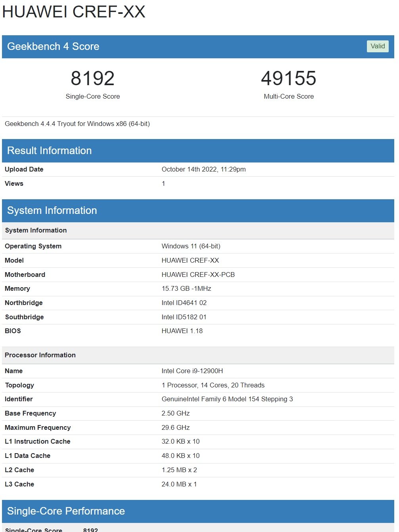Select the BIOS value HUAWEI 1.18
This screenshot has width=399, height=532.
pyautogui.click(x=182, y=331)
